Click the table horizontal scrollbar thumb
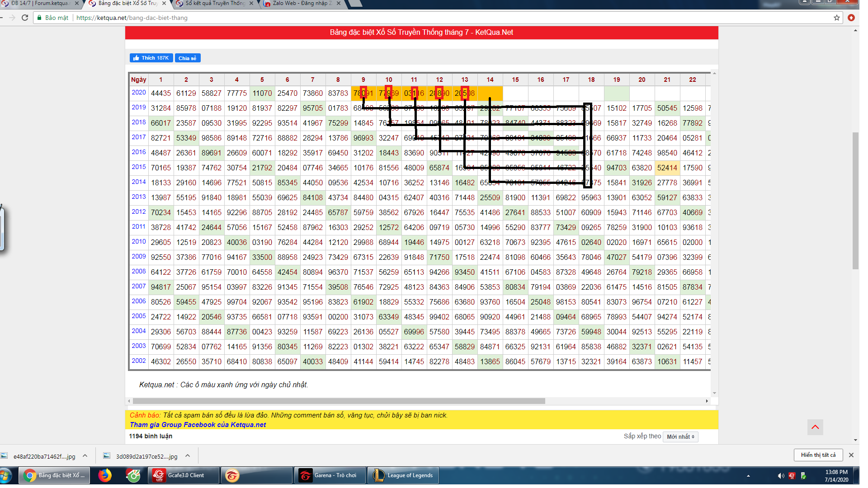The image size is (868, 488). click(338, 401)
